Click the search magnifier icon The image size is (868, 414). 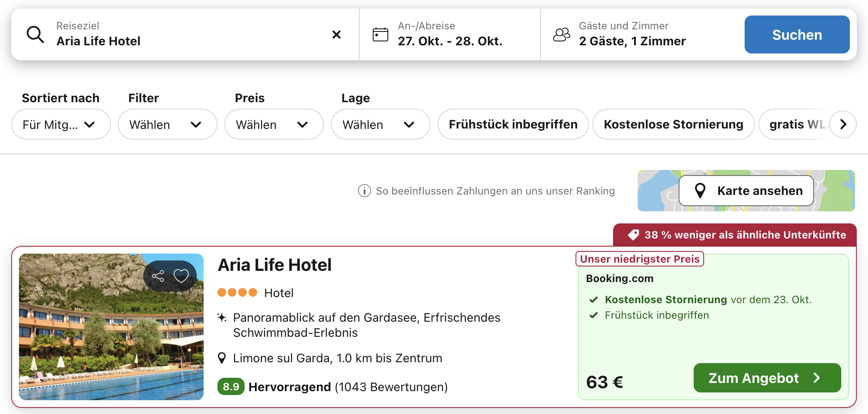coord(35,34)
